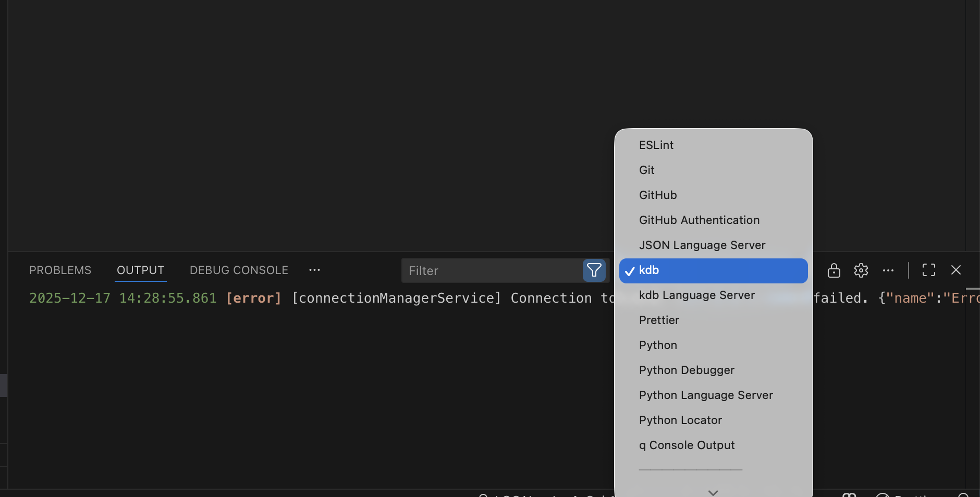Toggle auto-scrolling with the lock icon
Viewport: 980px width, 497px height.
pos(834,270)
